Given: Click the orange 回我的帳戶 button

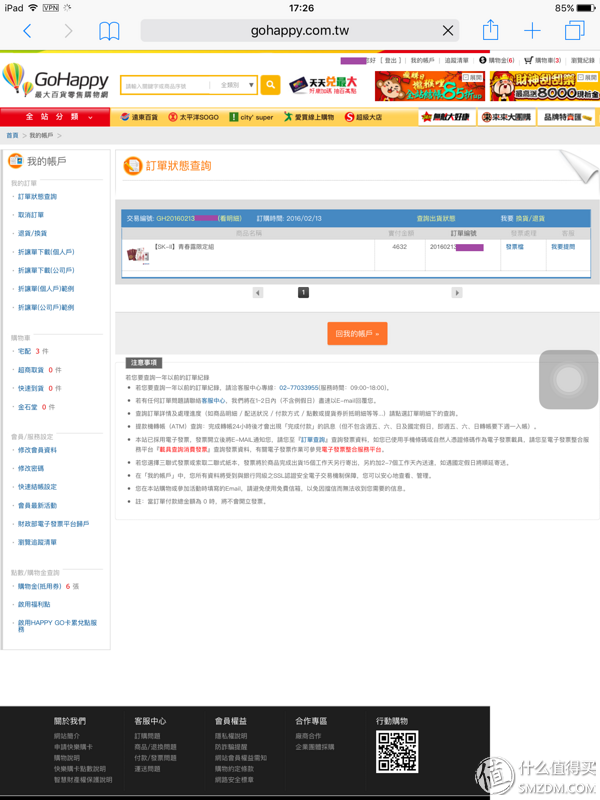Looking at the screenshot, I should click(357, 334).
